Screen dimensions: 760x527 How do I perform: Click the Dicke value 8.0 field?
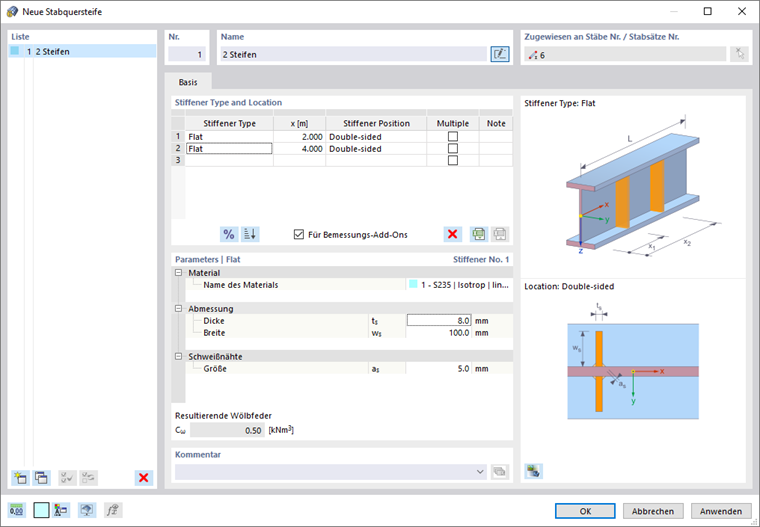(x=439, y=320)
